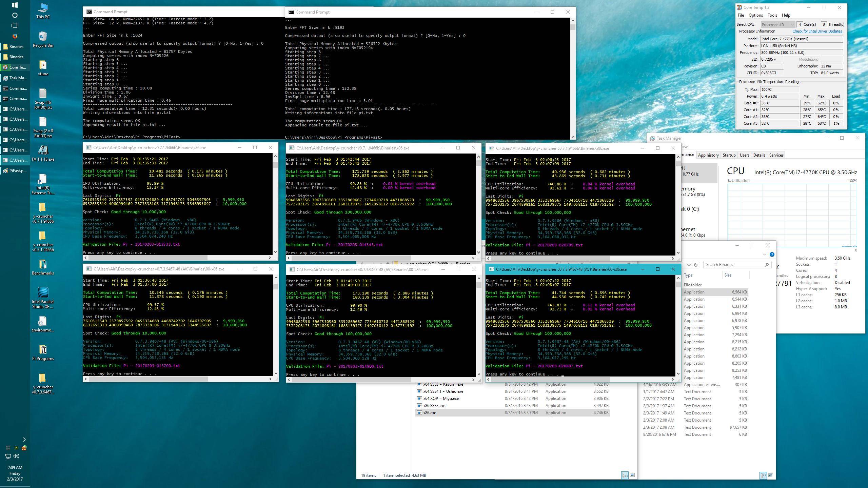Open Select CPU Processor #0 dropdown

(x=777, y=24)
